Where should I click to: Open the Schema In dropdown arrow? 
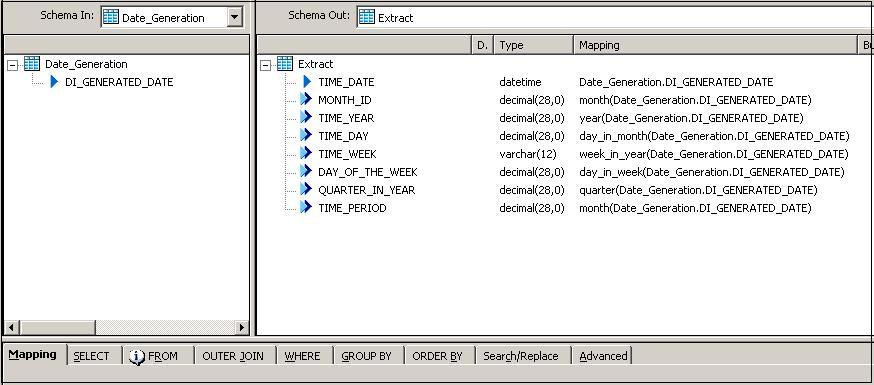[x=235, y=17]
